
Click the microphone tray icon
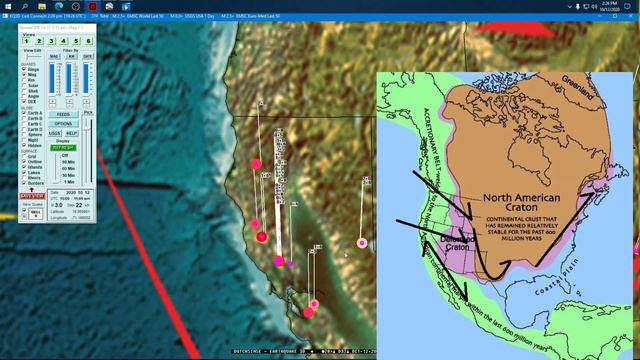pyautogui.click(x=578, y=7)
